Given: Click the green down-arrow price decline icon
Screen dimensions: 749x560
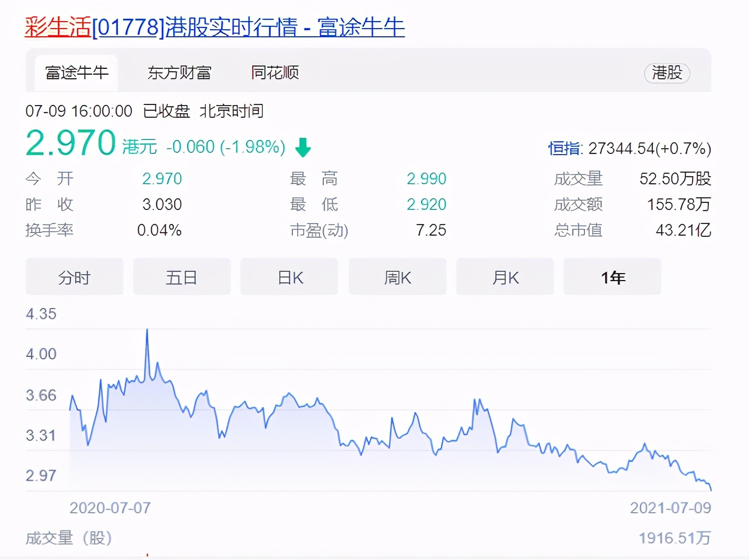Looking at the screenshot, I should pos(302,148).
